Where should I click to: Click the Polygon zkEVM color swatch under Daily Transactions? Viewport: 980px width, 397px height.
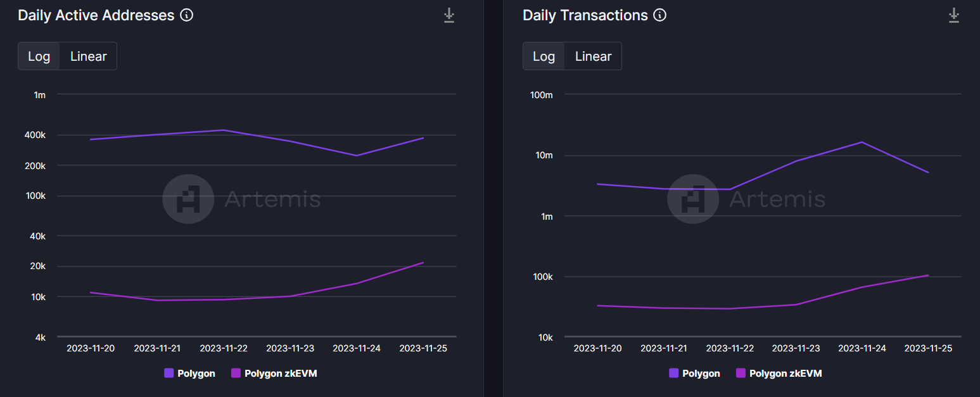pyautogui.click(x=741, y=373)
